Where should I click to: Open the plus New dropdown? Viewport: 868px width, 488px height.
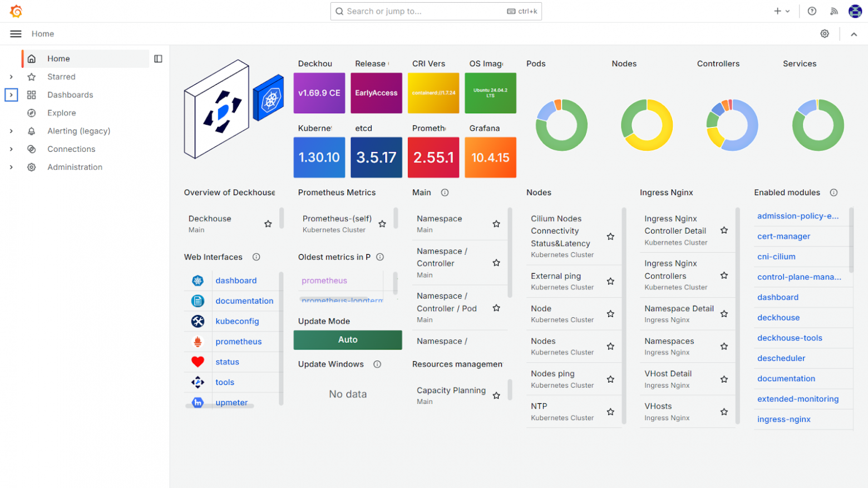[x=782, y=11]
